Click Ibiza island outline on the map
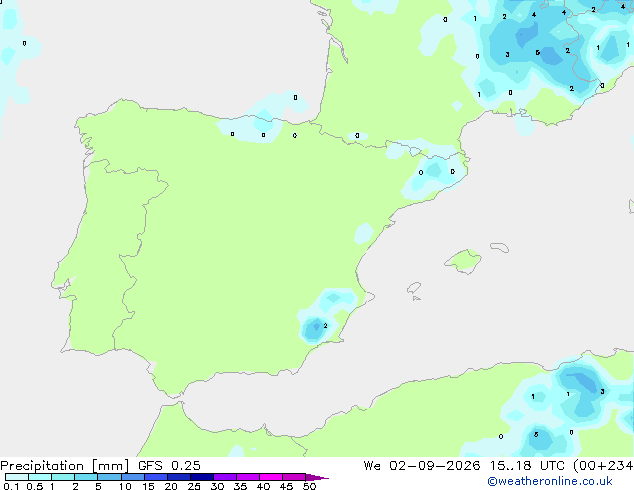Image resolution: width=634 pixels, height=490 pixels. point(414,288)
